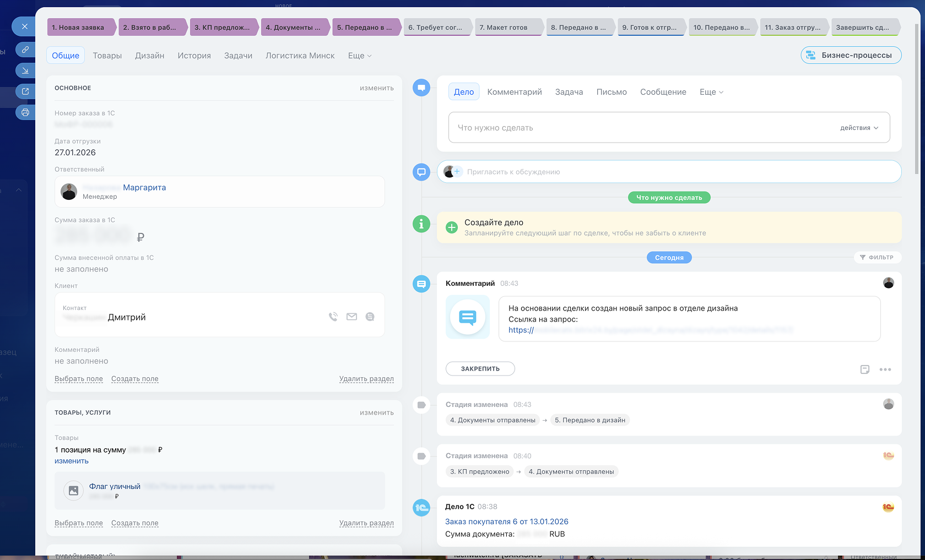Click Удалить раздел in ОСНОВНОЕ section

(x=366, y=379)
